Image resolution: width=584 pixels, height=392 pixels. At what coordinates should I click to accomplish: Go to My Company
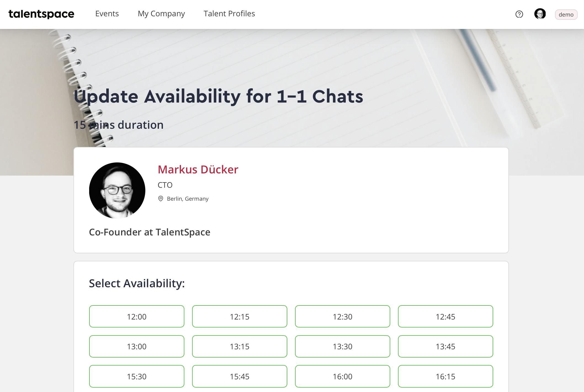pyautogui.click(x=161, y=14)
